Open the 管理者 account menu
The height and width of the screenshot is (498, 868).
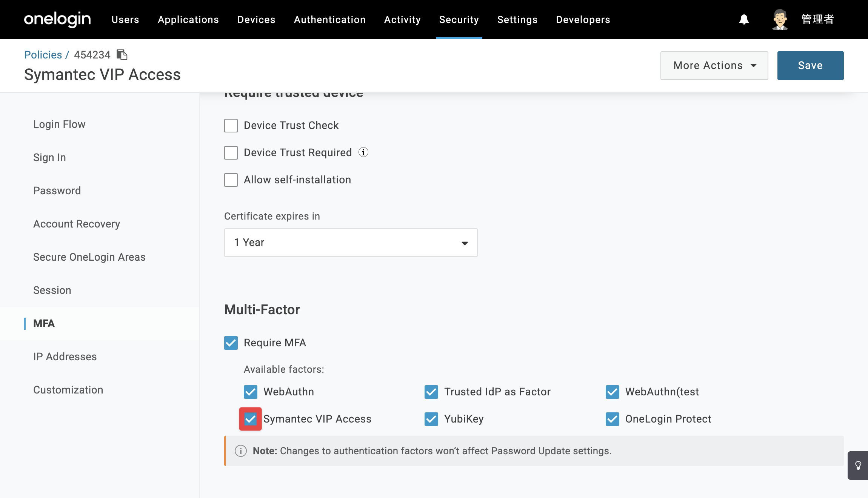pos(817,19)
